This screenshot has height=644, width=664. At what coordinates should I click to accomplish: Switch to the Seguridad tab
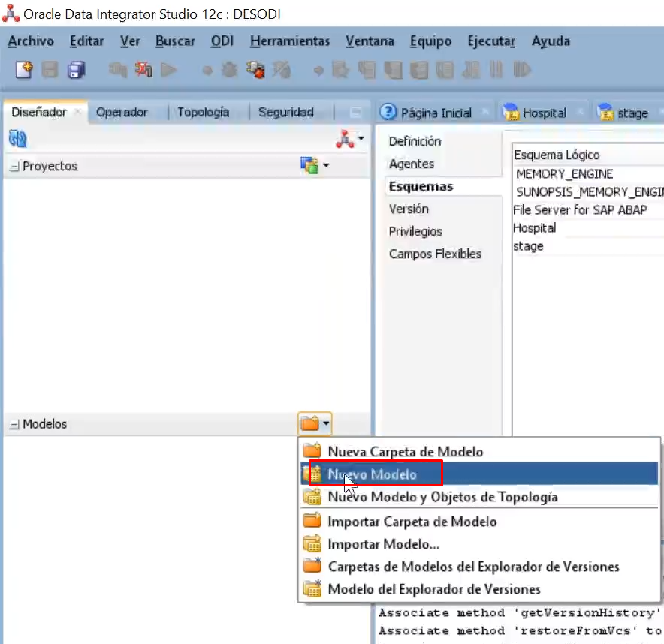point(286,112)
